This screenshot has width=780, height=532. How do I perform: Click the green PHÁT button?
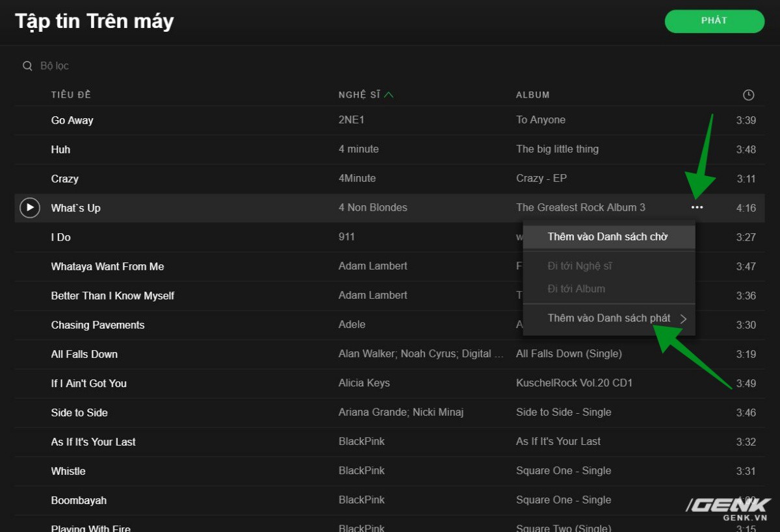(x=714, y=21)
